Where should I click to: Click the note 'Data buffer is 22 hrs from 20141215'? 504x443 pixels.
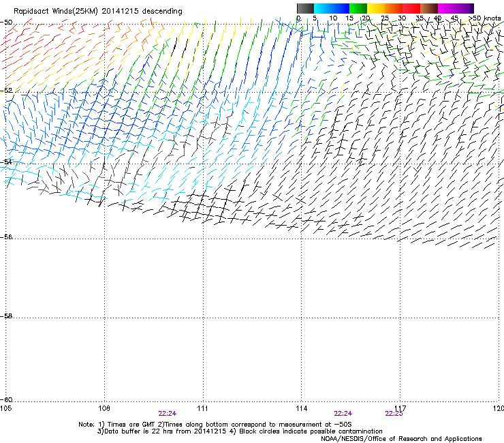tap(166, 431)
